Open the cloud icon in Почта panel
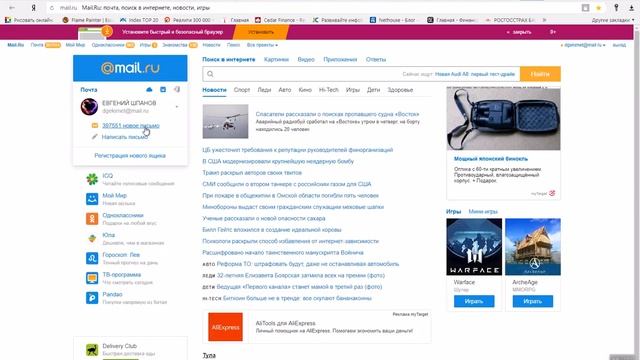 [x=149, y=89]
